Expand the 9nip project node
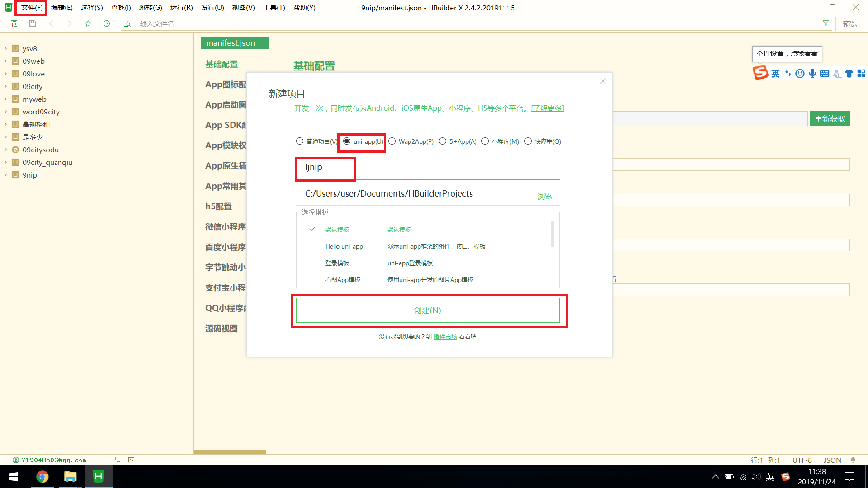The image size is (868, 488). pyautogui.click(x=5, y=175)
